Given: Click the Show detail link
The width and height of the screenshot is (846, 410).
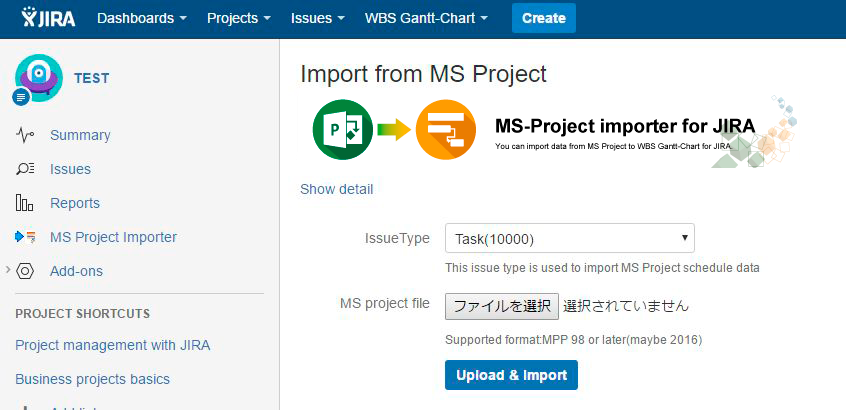Looking at the screenshot, I should coord(337,189).
